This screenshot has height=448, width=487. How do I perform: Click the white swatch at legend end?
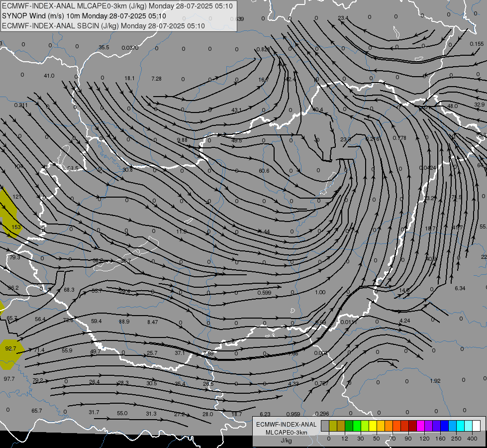477,426
